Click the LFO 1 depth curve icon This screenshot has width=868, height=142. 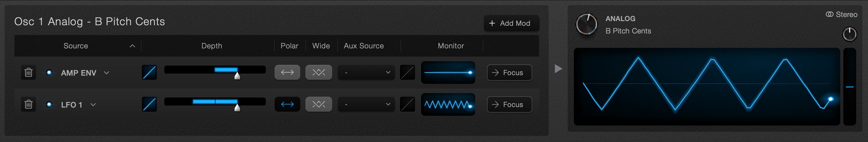(149, 104)
